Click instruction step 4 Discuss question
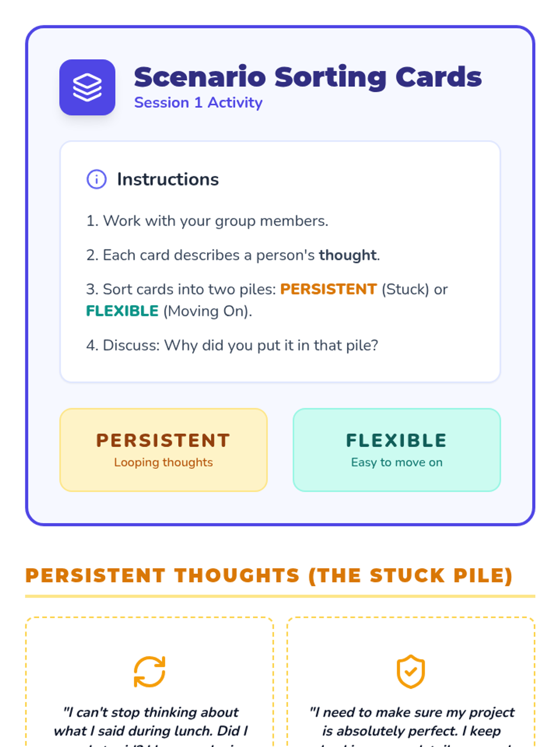Viewport: 560px width, 747px height. coord(232,345)
